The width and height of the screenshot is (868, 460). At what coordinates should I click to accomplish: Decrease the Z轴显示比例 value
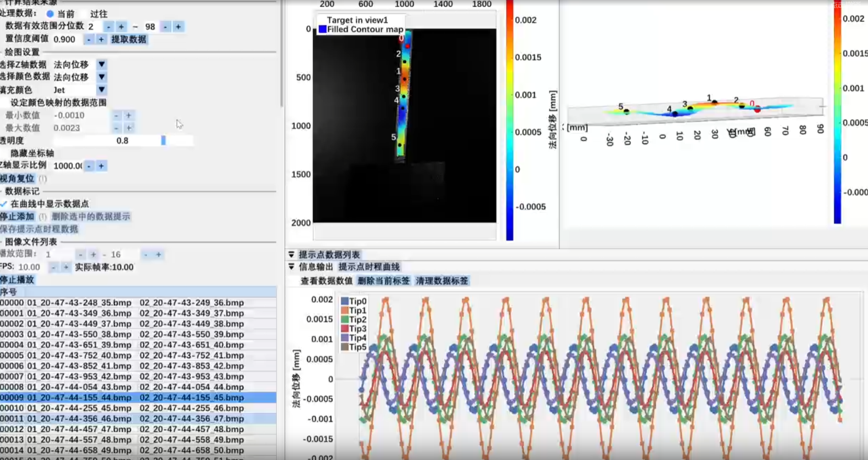point(89,166)
